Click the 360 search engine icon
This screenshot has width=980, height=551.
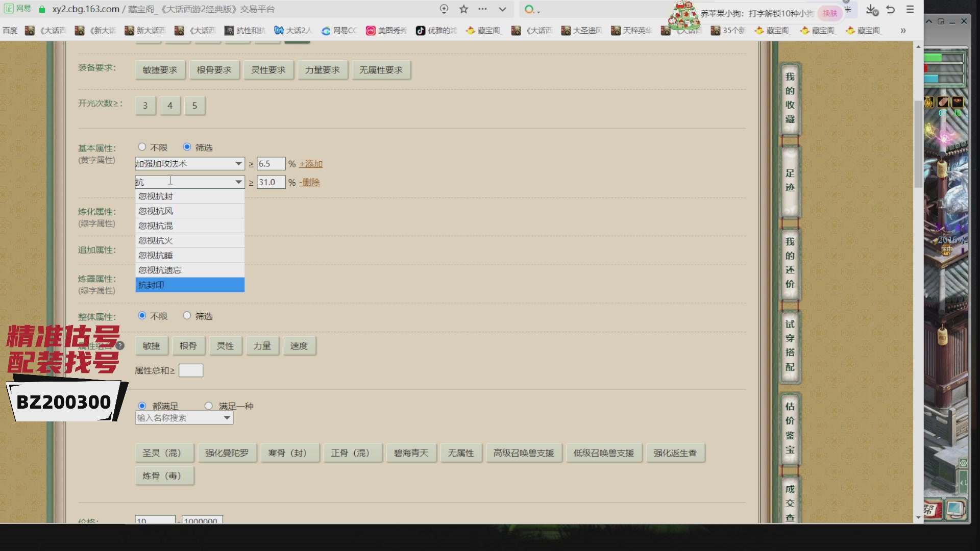(x=529, y=9)
